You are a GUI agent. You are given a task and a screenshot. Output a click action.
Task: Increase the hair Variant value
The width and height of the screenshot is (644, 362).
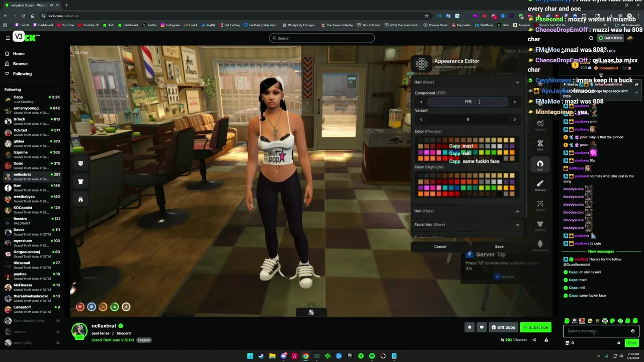click(514, 120)
